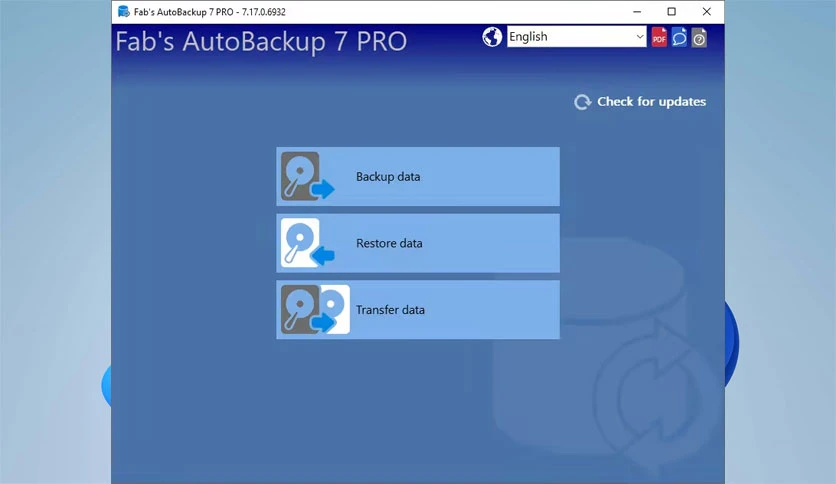Open the PDF manual icon
This screenshot has height=484, width=836.
[x=659, y=37]
